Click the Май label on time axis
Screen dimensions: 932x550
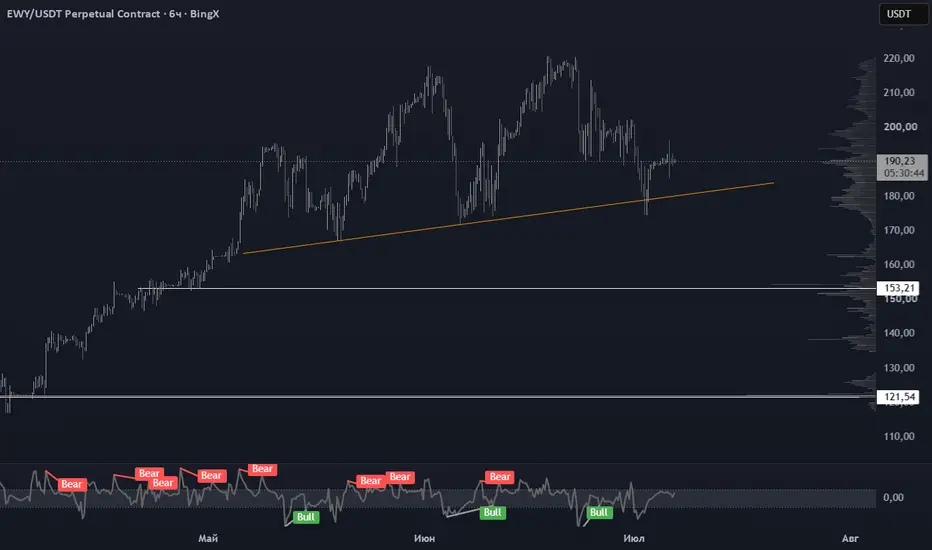(x=208, y=538)
